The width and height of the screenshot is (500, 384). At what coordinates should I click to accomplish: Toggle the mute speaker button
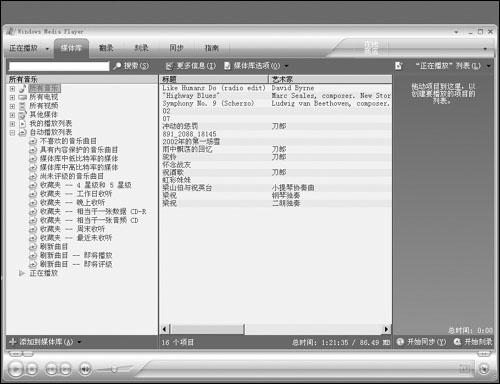pos(85,369)
